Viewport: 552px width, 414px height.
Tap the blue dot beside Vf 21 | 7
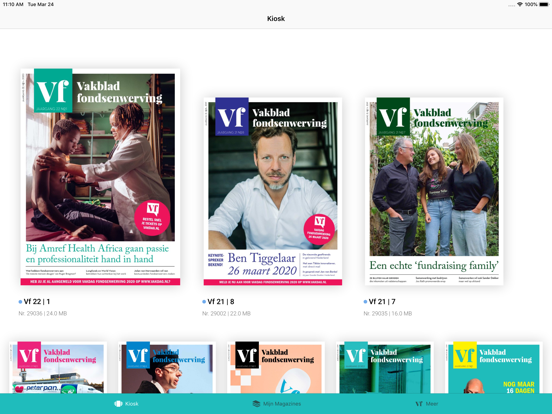[x=365, y=302]
